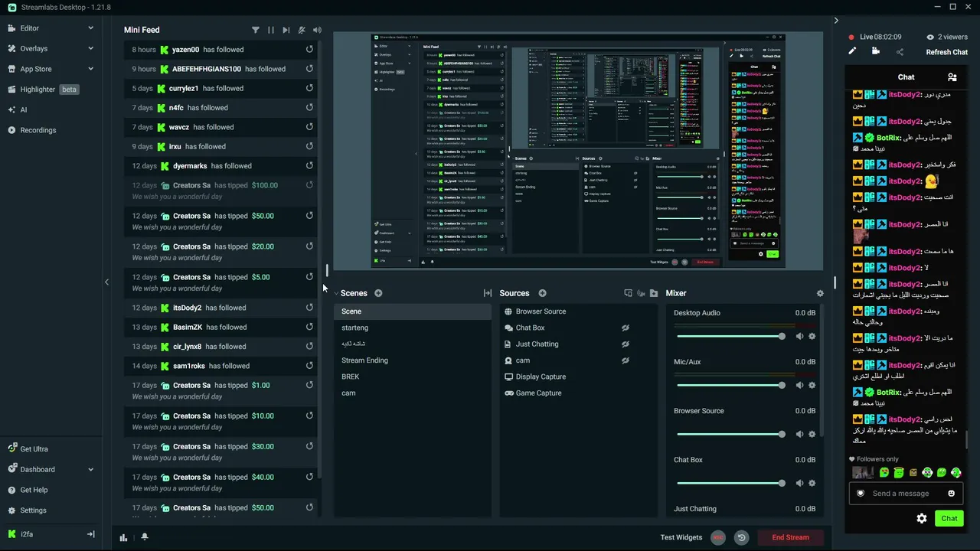Click the Test Widgets button
The height and width of the screenshot is (551, 980).
click(x=681, y=537)
